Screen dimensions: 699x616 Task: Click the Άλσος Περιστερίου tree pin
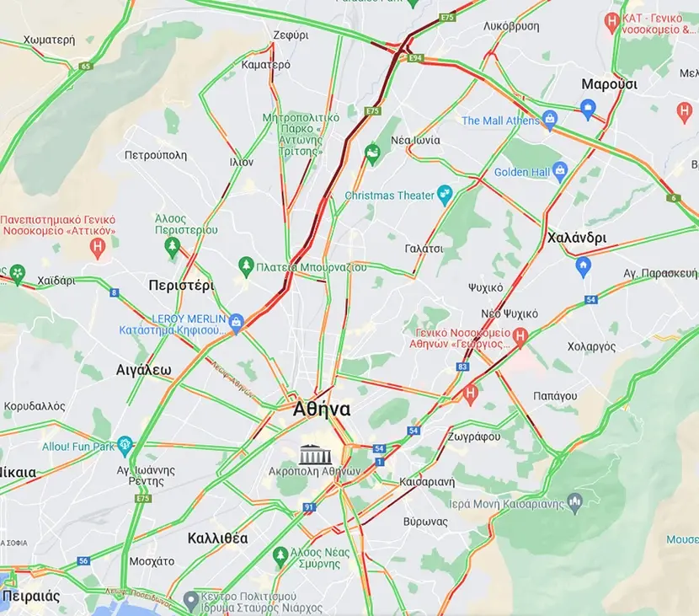(x=172, y=247)
